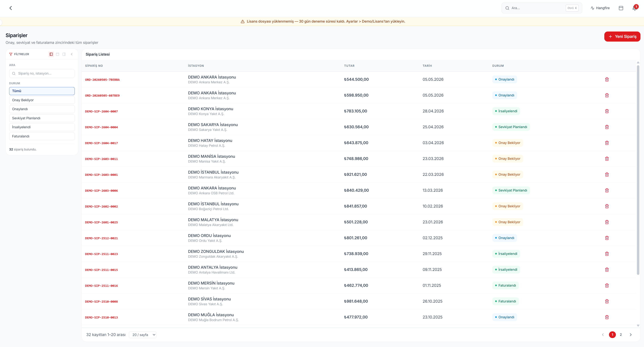
Task: Open the Hangfire dashboard link
Action: point(600,8)
